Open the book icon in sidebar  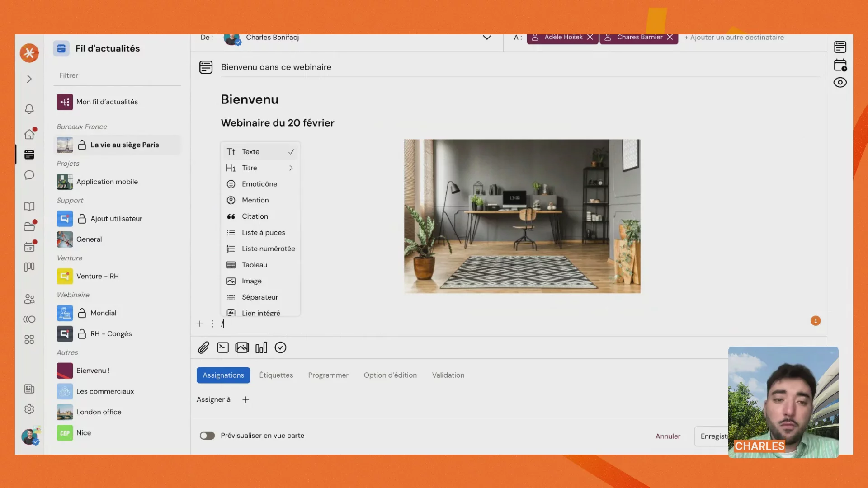tap(29, 206)
